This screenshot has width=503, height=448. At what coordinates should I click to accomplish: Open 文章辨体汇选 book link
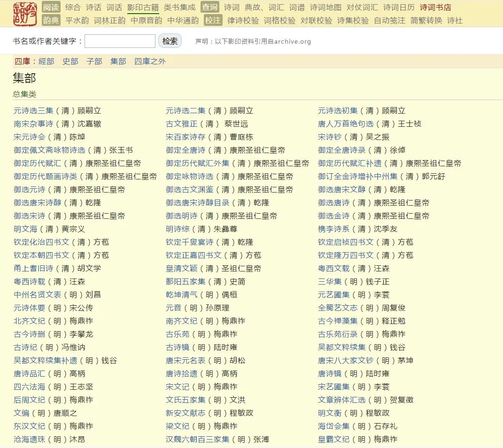pyautogui.click(x=341, y=400)
